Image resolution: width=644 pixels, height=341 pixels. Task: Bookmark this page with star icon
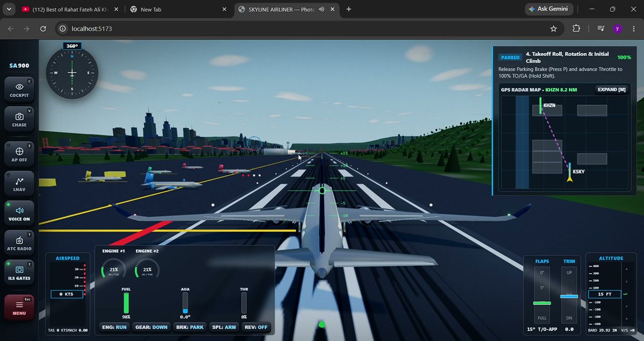coord(553,28)
